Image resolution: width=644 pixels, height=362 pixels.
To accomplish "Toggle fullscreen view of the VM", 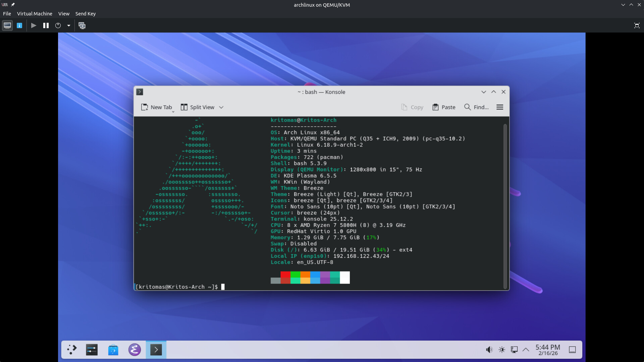I will point(637,25).
